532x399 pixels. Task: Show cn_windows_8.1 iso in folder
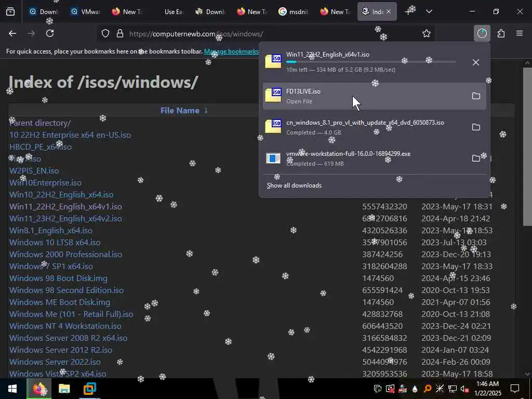(x=476, y=127)
